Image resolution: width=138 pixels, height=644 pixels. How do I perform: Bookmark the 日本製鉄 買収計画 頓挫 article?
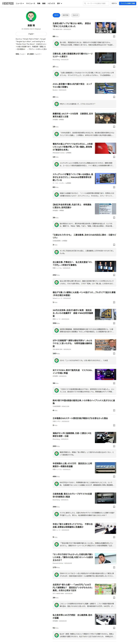[114, 425]
